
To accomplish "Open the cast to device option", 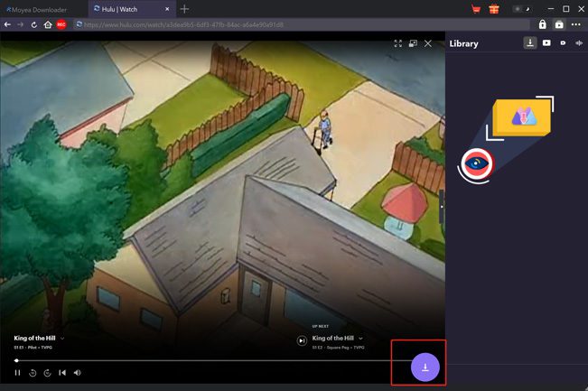I will pyautogui.click(x=413, y=42).
